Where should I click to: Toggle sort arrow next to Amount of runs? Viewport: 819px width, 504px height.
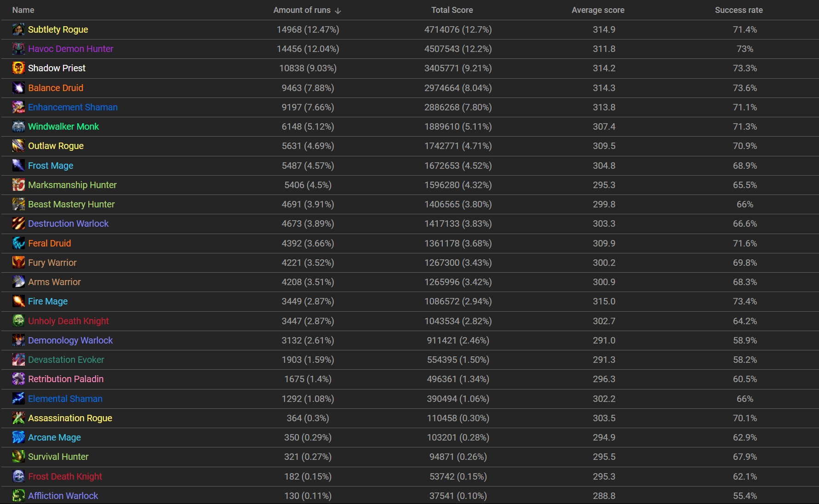(338, 11)
